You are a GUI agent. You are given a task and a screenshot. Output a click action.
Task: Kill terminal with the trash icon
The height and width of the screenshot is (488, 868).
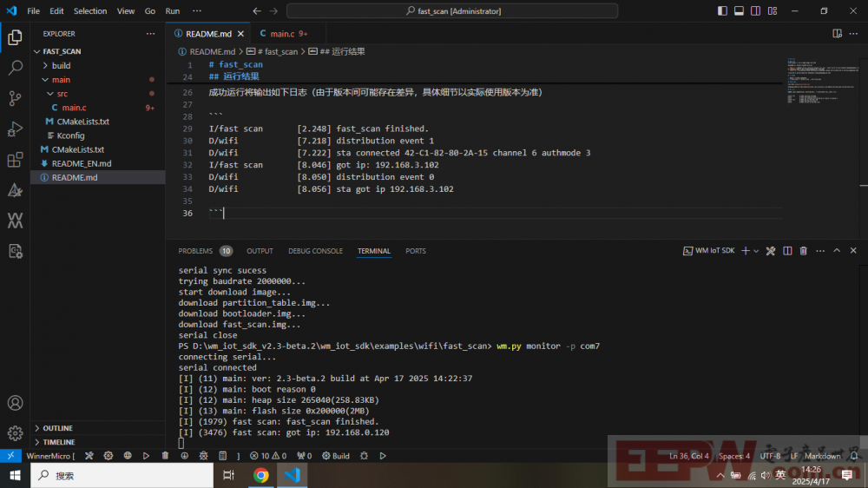tap(803, 251)
